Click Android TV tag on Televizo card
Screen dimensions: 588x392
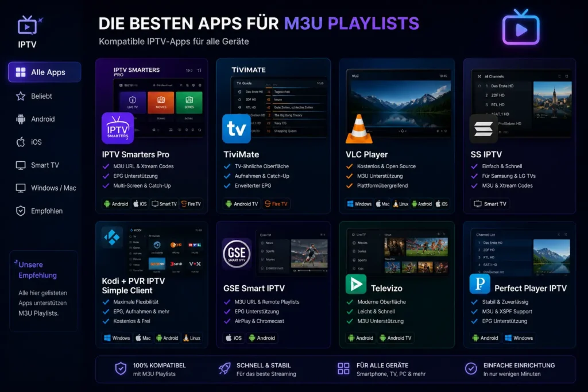coord(396,338)
